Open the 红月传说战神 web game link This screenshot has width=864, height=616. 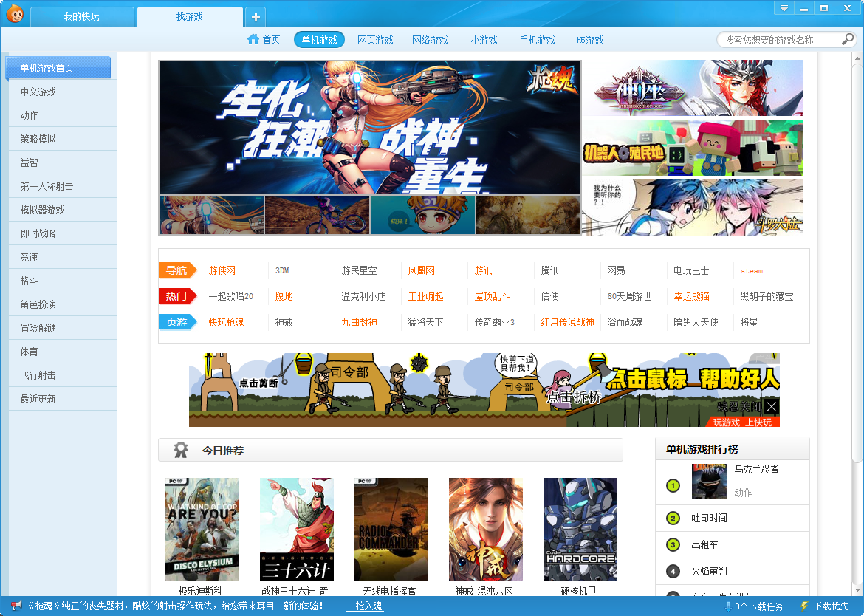point(567,322)
